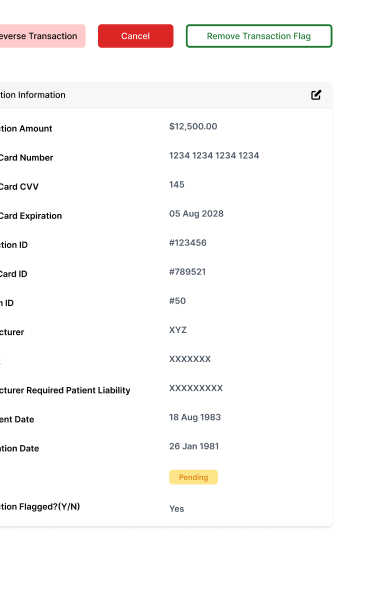Click the edit pencil icon in Information header

(316, 95)
